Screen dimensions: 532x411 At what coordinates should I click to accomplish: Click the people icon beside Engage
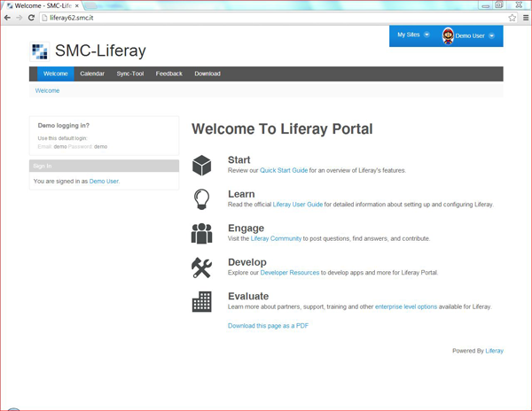(x=201, y=234)
